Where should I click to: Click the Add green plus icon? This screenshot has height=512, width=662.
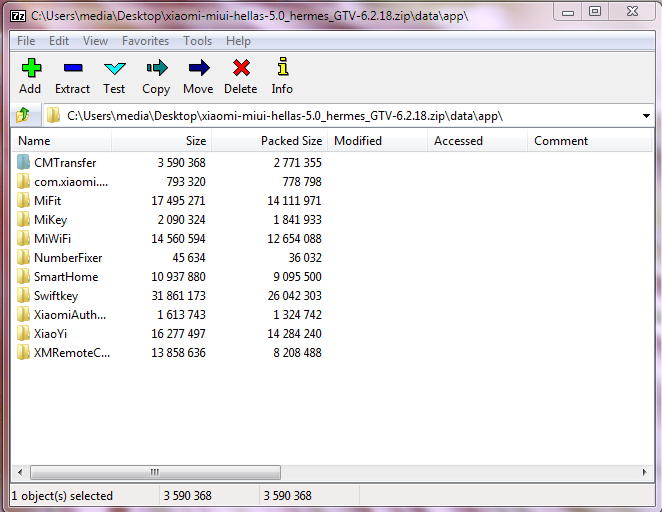pyautogui.click(x=31, y=68)
